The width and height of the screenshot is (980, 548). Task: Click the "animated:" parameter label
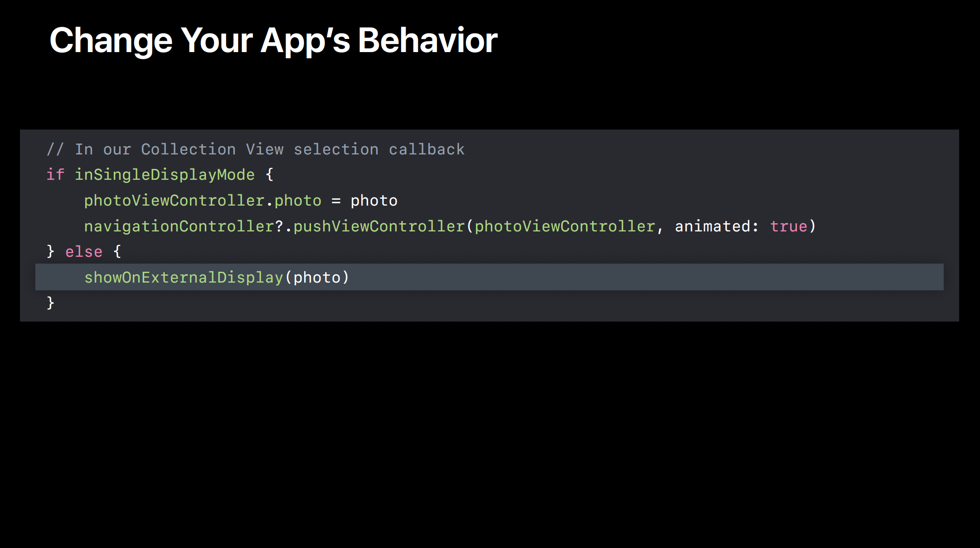(x=716, y=226)
